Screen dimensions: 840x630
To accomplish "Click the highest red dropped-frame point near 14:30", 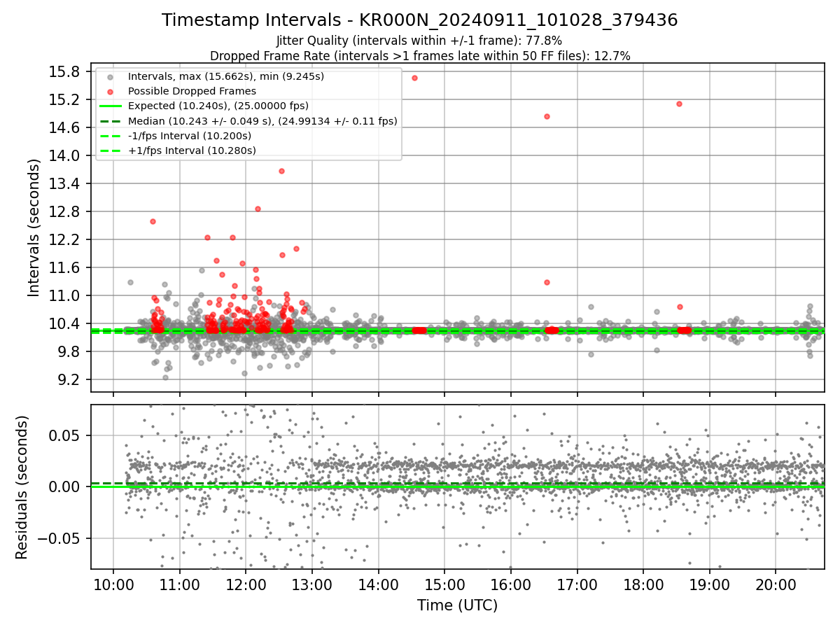I will pos(414,78).
